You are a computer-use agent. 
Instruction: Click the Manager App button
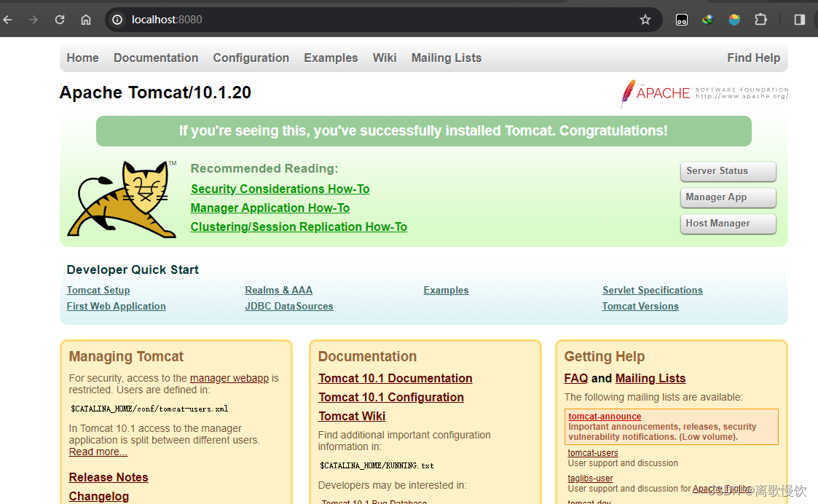[x=728, y=197]
